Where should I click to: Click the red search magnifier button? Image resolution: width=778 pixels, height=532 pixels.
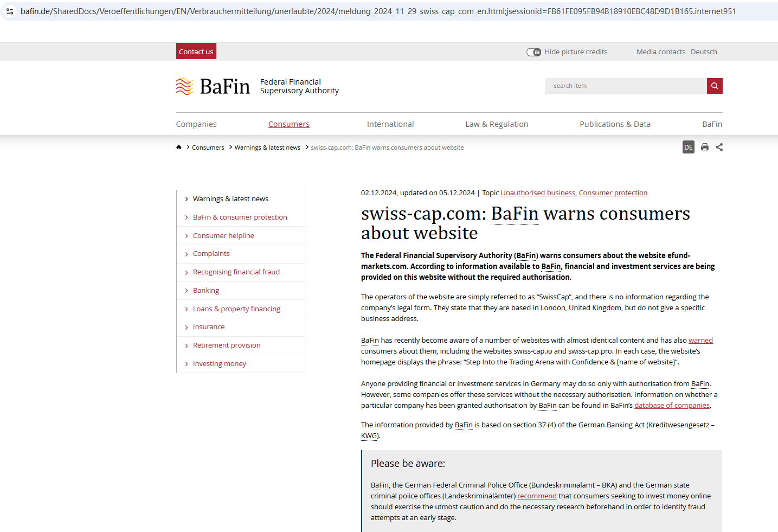(x=715, y=86)
